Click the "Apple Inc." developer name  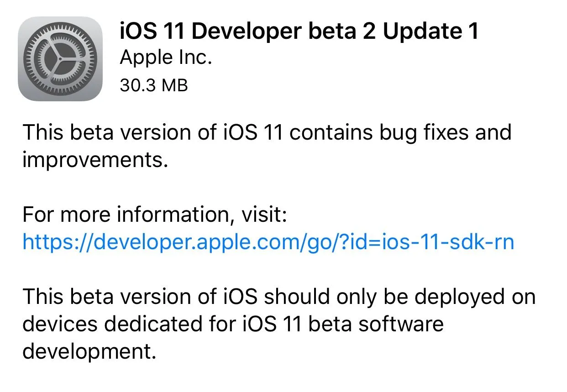tap(166, 58)
